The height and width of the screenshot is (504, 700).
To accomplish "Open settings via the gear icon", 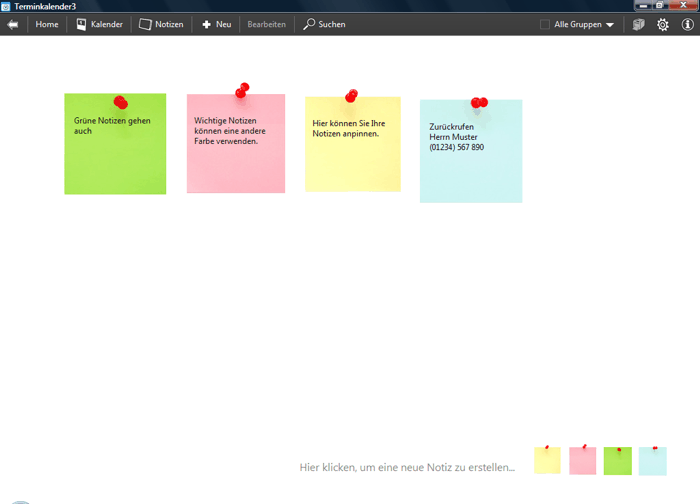I will [662, 24].
